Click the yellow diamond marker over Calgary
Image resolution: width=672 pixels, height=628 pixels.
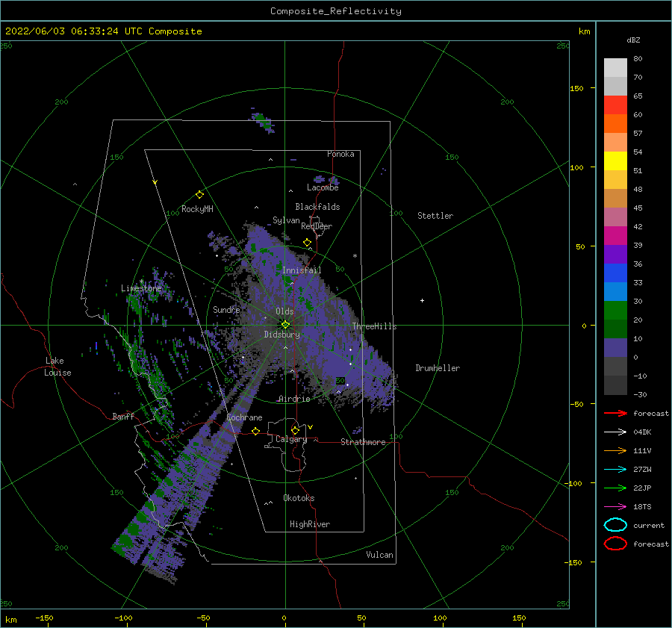pyautogui.click(x=295, y=430)
